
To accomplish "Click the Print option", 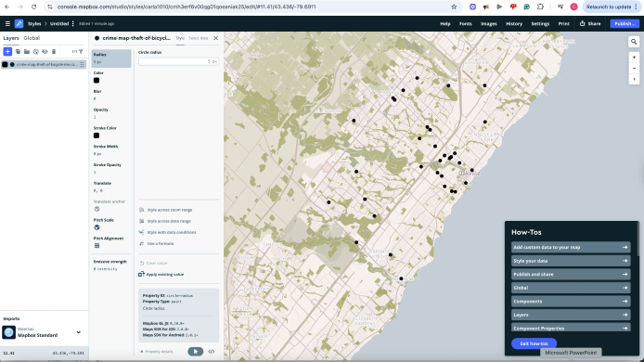I will coord(564,24).
